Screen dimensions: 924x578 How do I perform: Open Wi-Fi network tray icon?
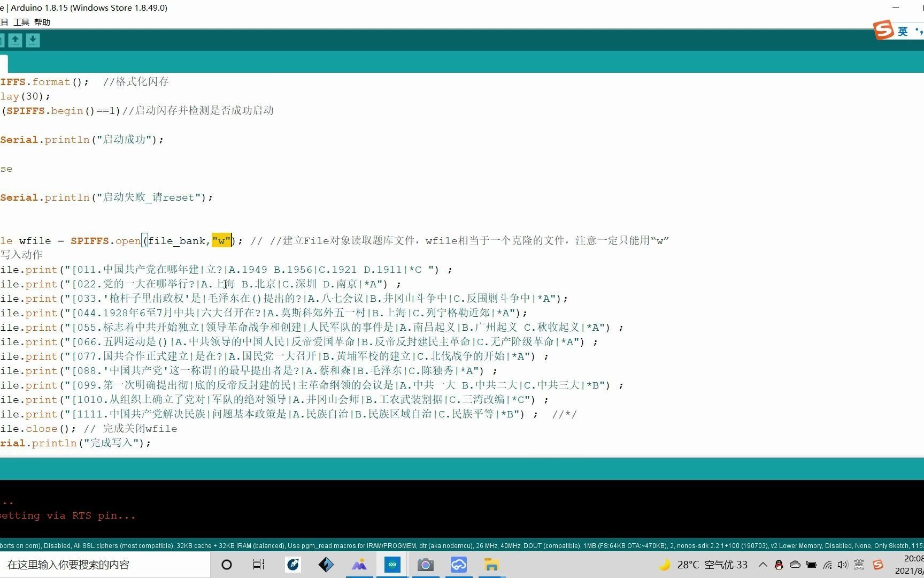point(828,565)
